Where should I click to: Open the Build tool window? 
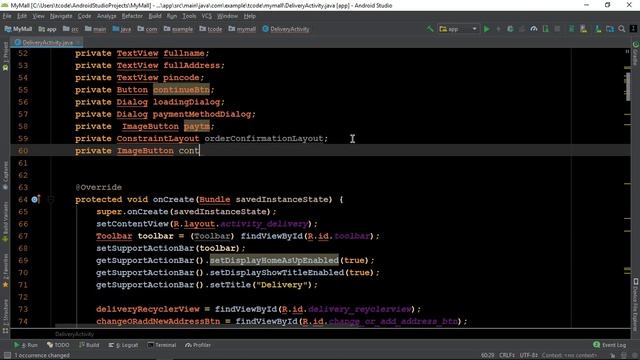click(89, 345)
